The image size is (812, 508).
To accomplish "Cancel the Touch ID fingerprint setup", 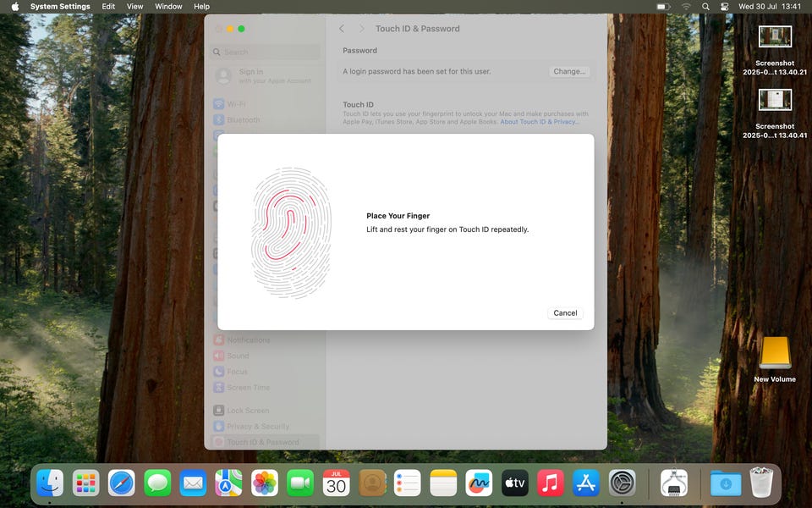I will (x=565, y=313).
